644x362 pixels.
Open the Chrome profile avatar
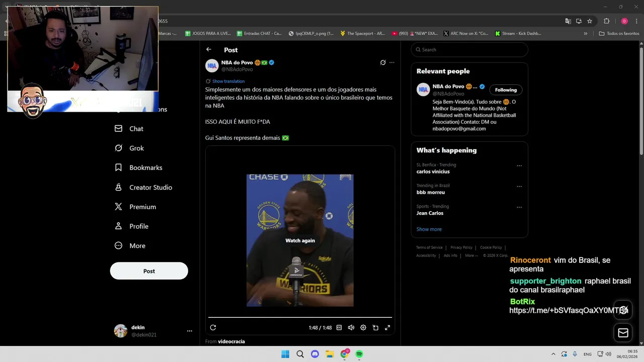pos(624,21)
